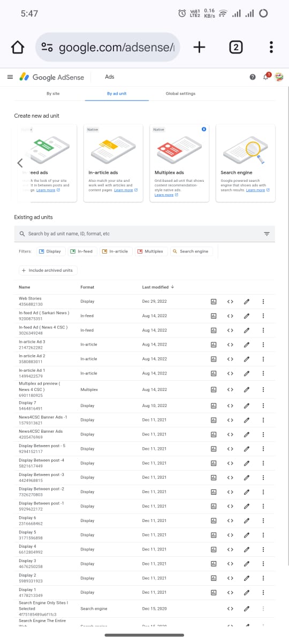Viewport: 289px width, 644px height.
Task: Show previous ad unit cards with left chevron
Action: pos(20,163)
